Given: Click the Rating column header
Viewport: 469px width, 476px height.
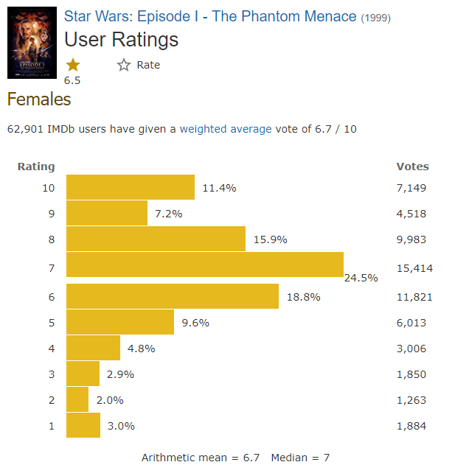Looking at the screenshot, I should pyautogui.click(x=36, y=167).
